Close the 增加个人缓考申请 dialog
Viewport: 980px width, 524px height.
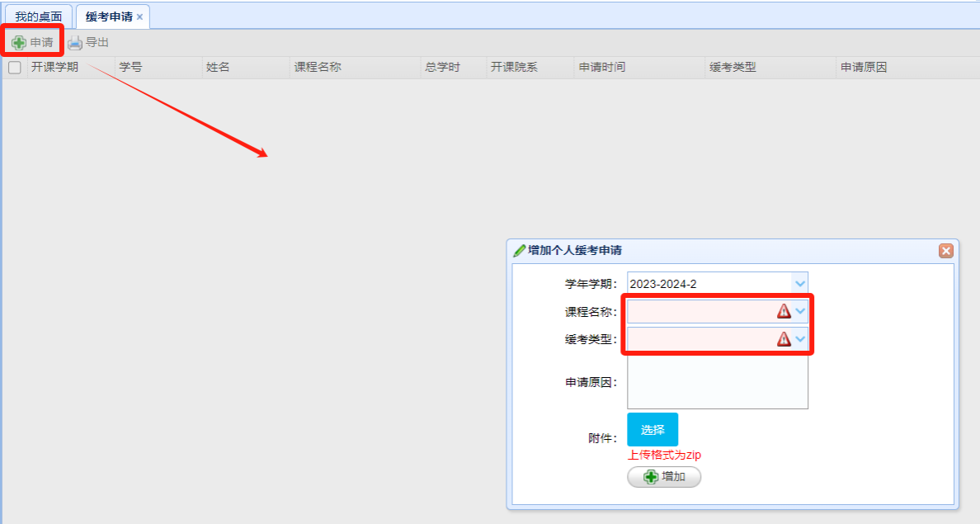click(x=945, y=251)
